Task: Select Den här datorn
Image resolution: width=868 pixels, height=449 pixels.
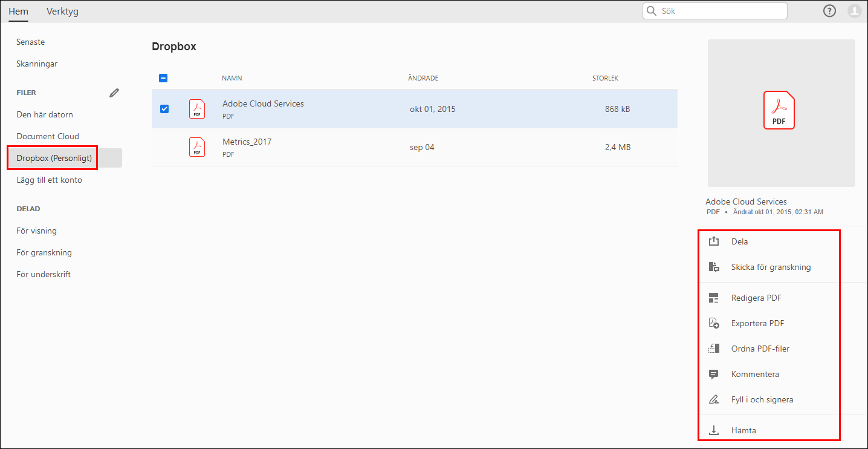Action: [x=45, y=114]
